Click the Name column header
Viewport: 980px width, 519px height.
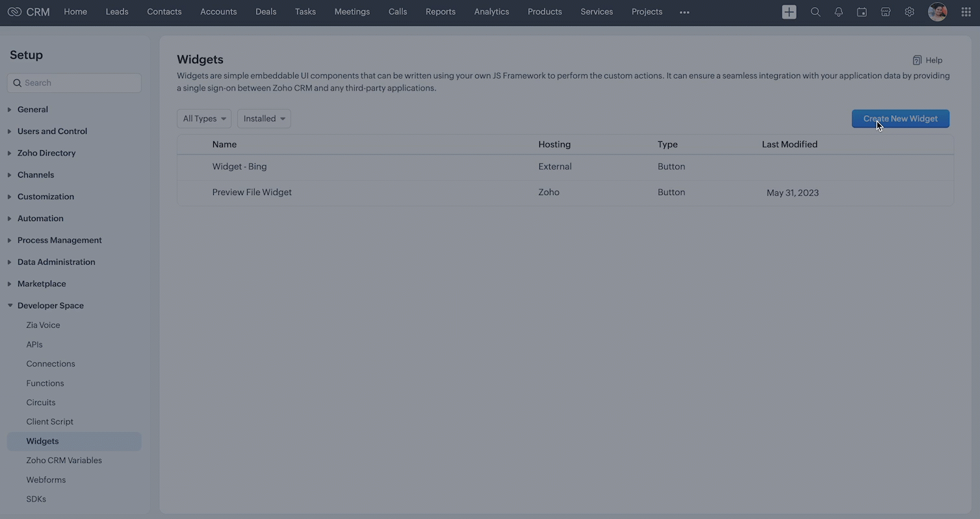(x=224, y=144)
